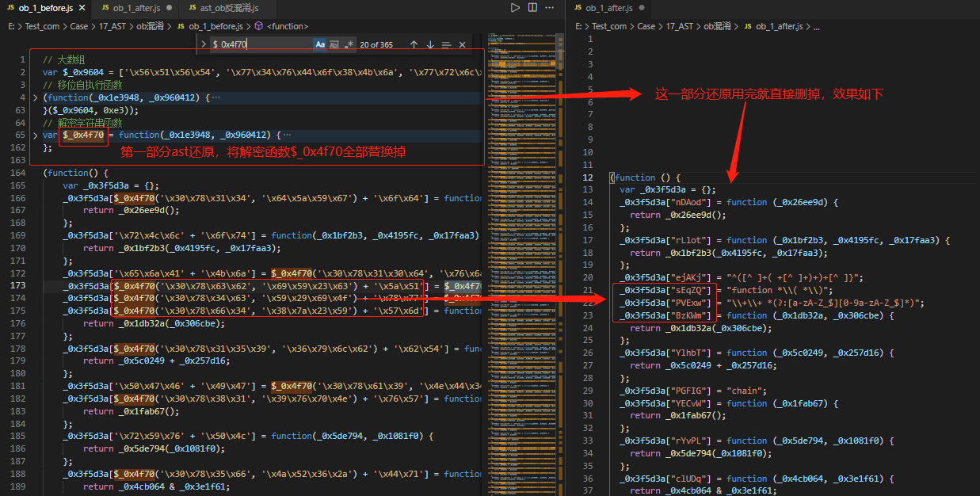Click highlighted $_0x4f70 variable on line 65
The height and width of the screenshot is (496, 980).
pos(84,135)
